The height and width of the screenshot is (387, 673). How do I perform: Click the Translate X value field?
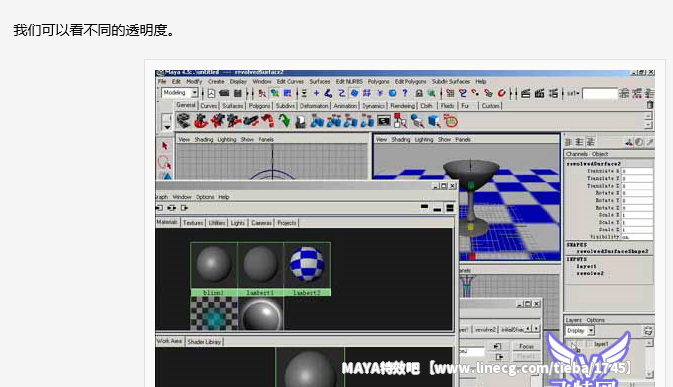coord(637,171)
